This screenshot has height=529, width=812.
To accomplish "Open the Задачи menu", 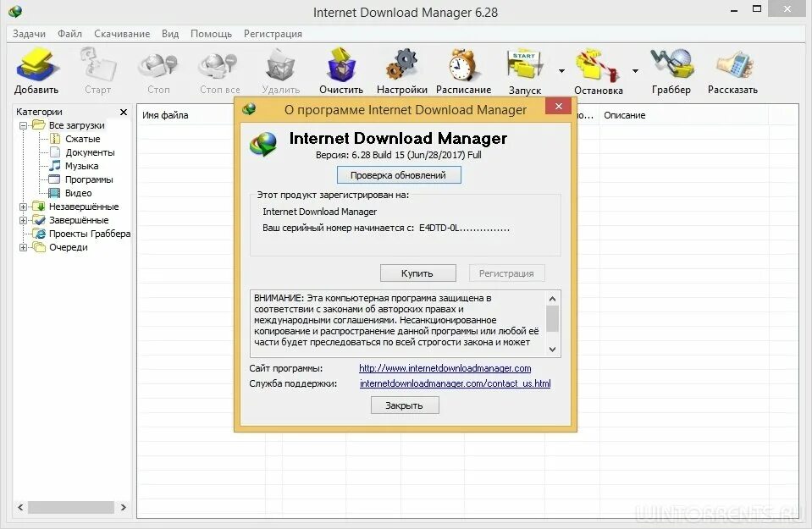I will click(x=29, y=34).
